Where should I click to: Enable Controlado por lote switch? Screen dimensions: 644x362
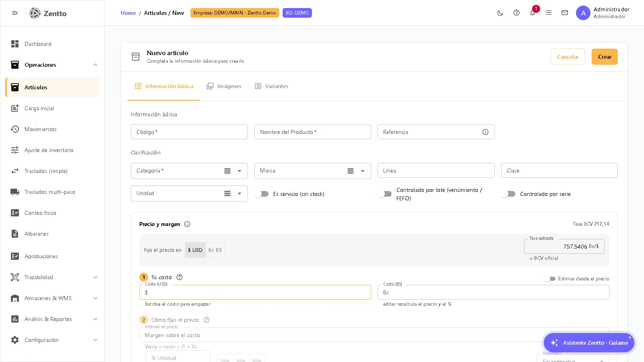point(385,194)
